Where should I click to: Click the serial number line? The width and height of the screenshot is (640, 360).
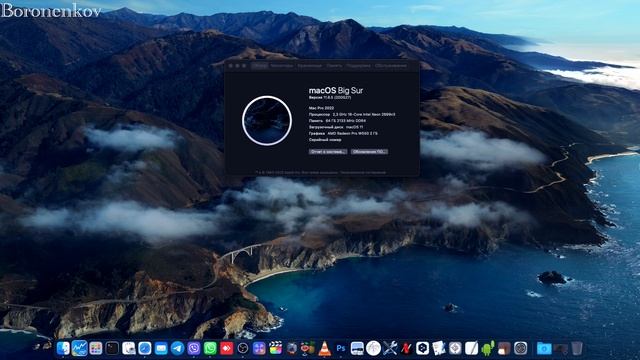click(325, 140)
